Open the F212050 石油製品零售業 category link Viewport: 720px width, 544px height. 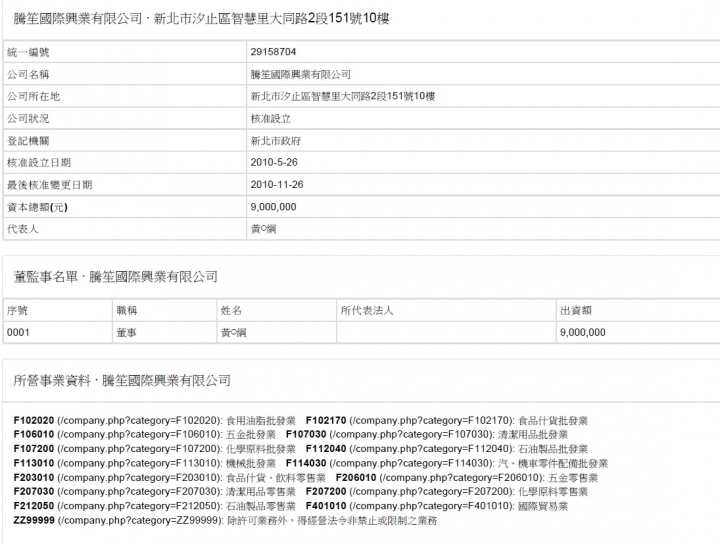(x=154, y=506)
